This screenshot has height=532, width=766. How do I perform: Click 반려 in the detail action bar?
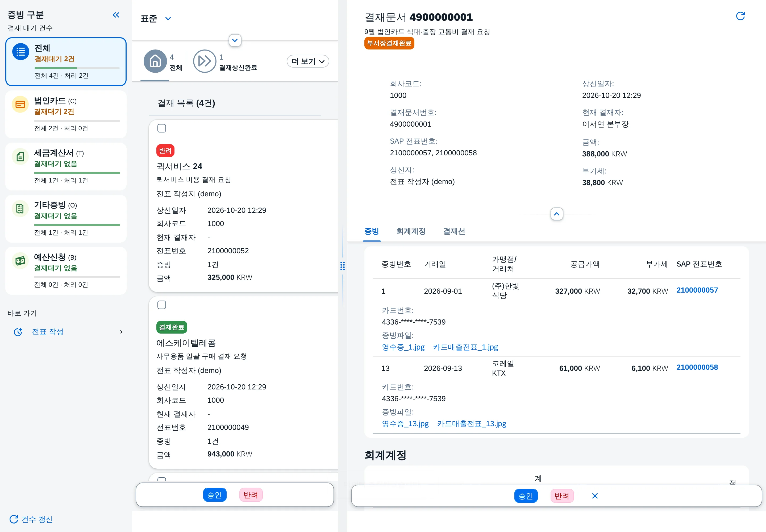(562, 496)
